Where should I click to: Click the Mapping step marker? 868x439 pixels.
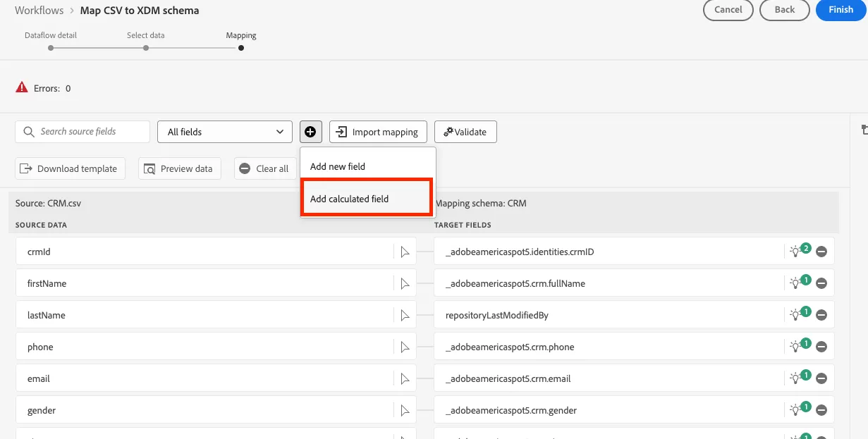[241, 48]
